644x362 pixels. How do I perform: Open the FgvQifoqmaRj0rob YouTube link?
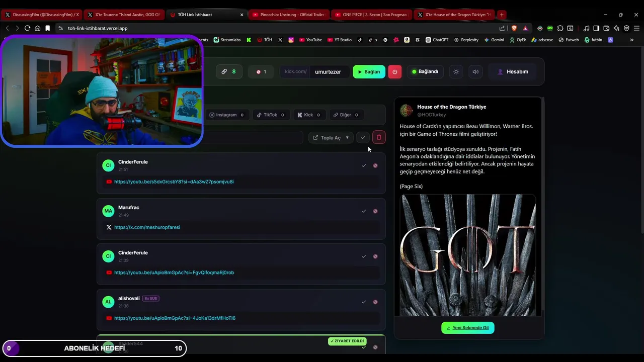(x=174, y=273)
